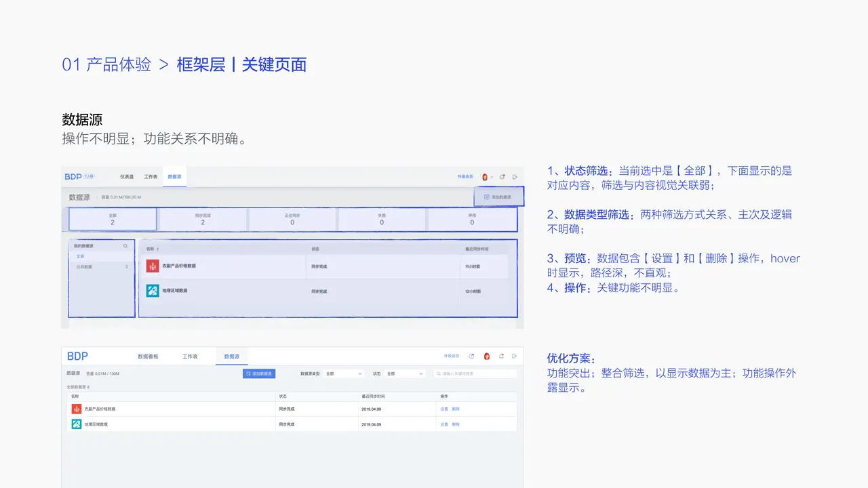Select the 数据源 tab in the upper old-design screenshot
The width and height of the screenshot is (868, 488).
(x=174, y=176)
